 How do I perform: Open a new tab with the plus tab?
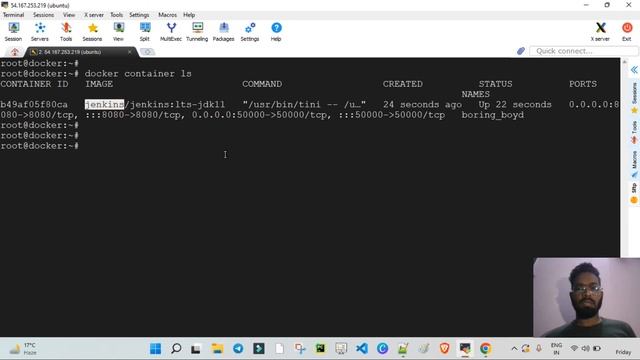147,52
